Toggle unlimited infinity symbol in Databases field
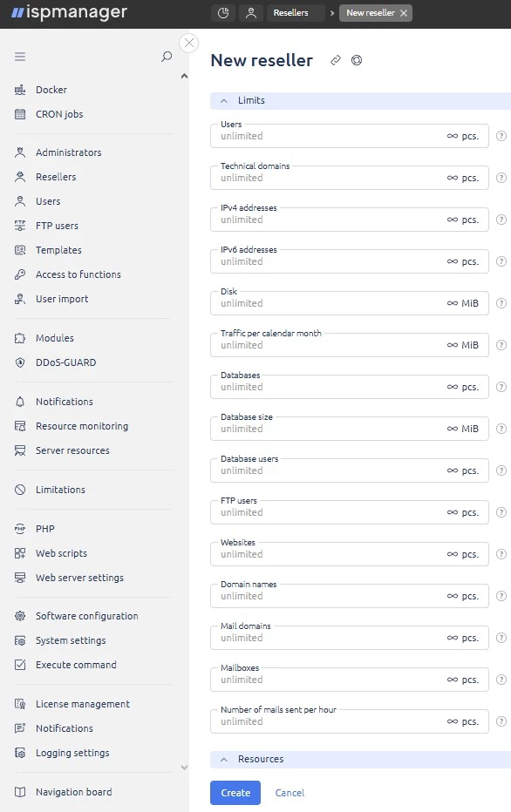The width and height of the screenshot is (511, 812). click(x=453, y=387)
